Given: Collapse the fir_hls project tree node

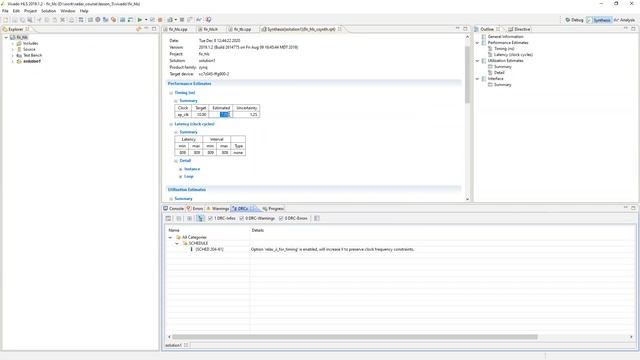Looking at the screenshot, I should (6, 37).
